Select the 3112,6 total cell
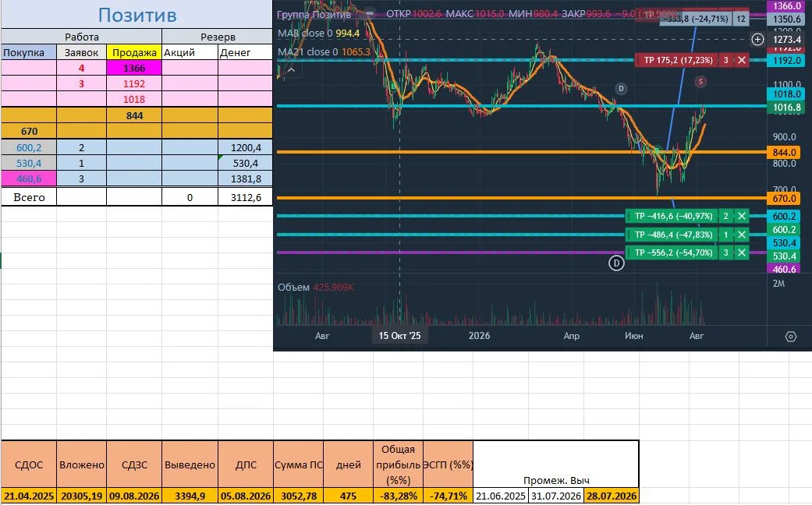The width and height of the screenshot is (812, 505). 246,197
